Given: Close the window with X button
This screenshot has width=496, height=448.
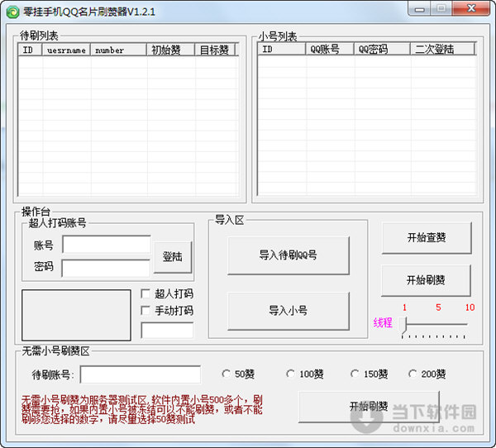Looking at the screenshot, I should coord(471,8).
